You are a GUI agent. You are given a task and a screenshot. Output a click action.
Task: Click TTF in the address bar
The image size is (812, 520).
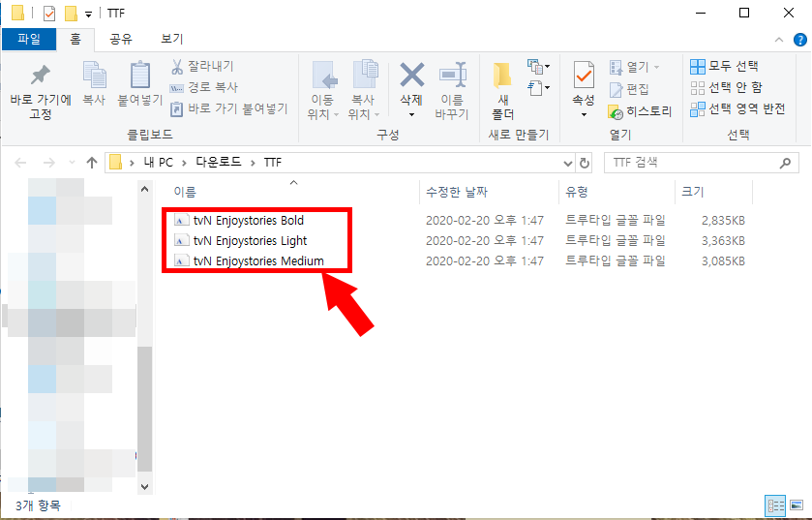(273, 163)
